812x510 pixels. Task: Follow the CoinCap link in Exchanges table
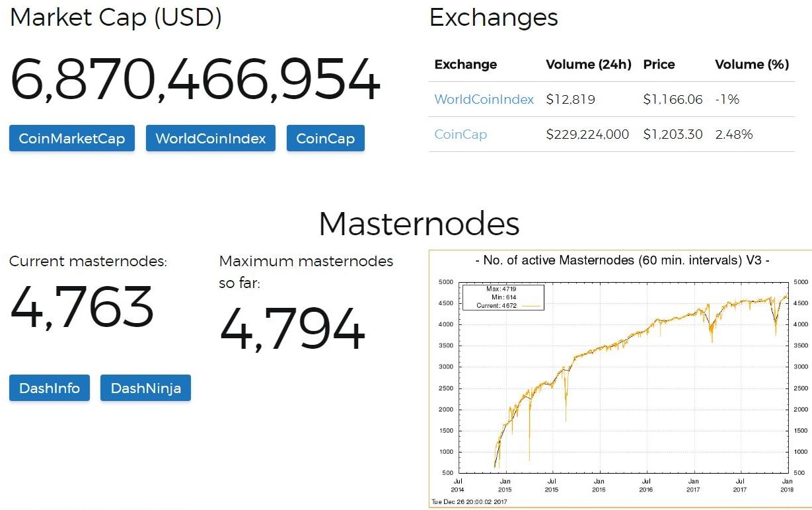461,135
